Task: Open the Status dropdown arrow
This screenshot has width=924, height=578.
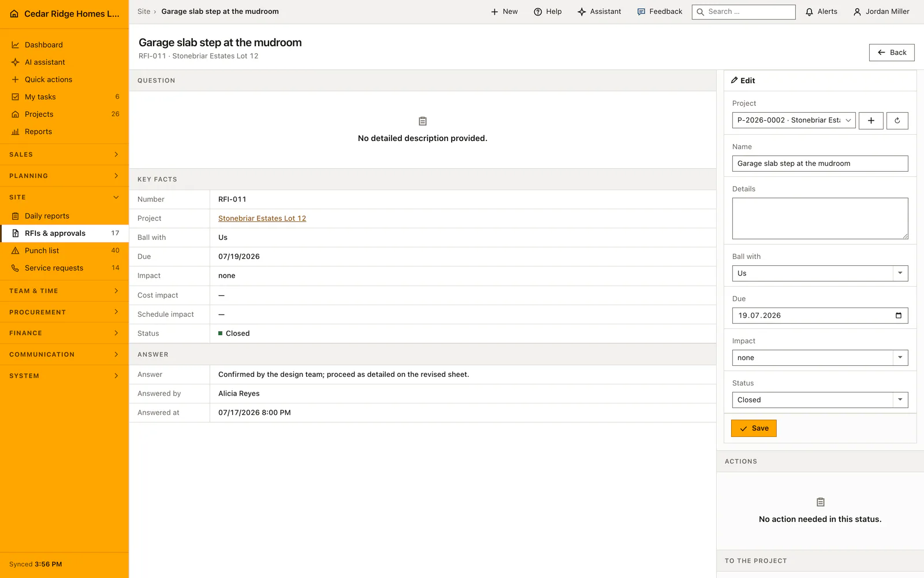Action: point(900,400)
